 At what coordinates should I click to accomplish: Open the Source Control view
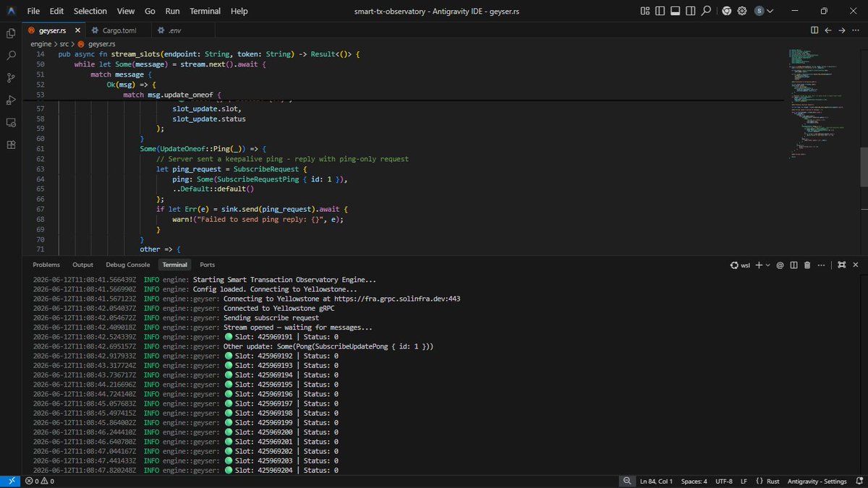(x=11, y=77)
